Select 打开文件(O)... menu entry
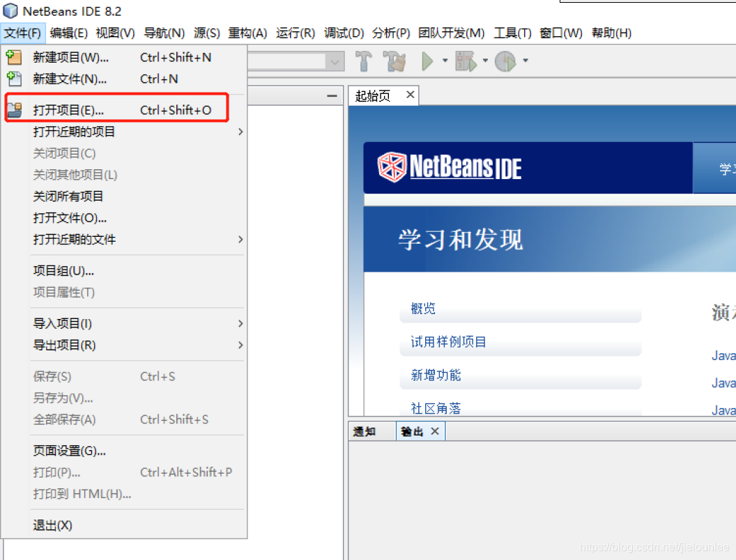The width and height of the screenshot is (736, 560). (x=124, y=218)
